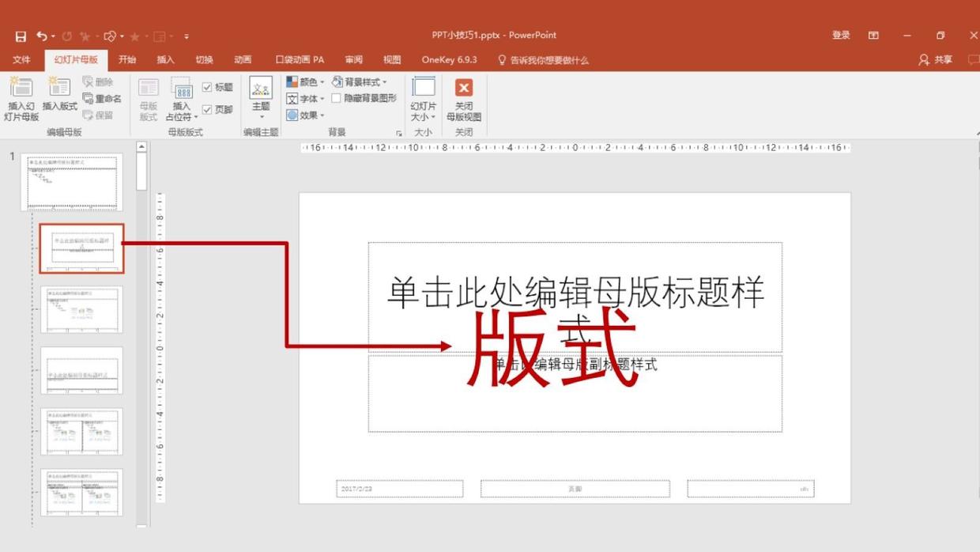Enable Hide Background Graphics (隐藏背景图形) checkbox

coord(336,99)
